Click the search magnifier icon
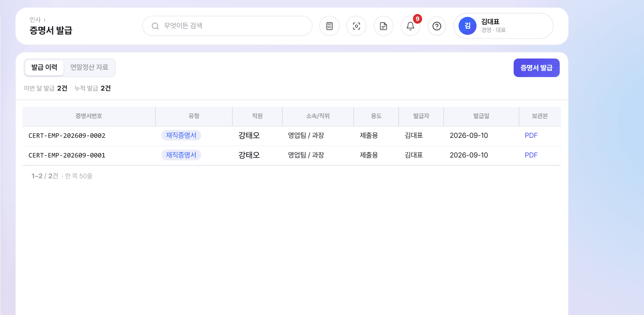644x315 pixels. point(155,26)
